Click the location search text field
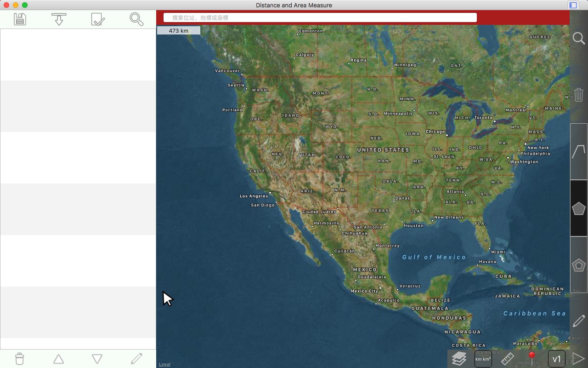Viewport: 588px width, 368px height. pos(320,17)
